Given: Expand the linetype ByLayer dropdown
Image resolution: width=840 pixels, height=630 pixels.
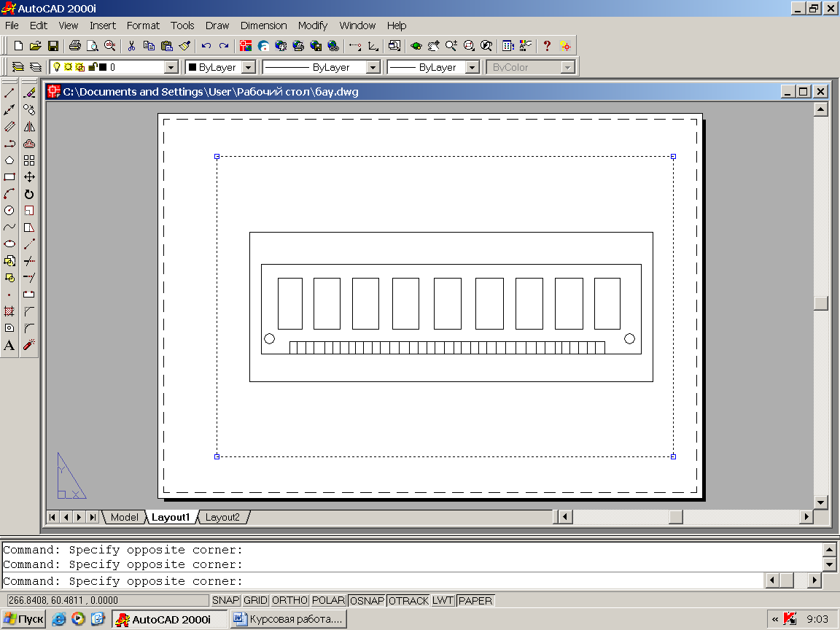Looking at the screenshot, I should click(373, 68).
